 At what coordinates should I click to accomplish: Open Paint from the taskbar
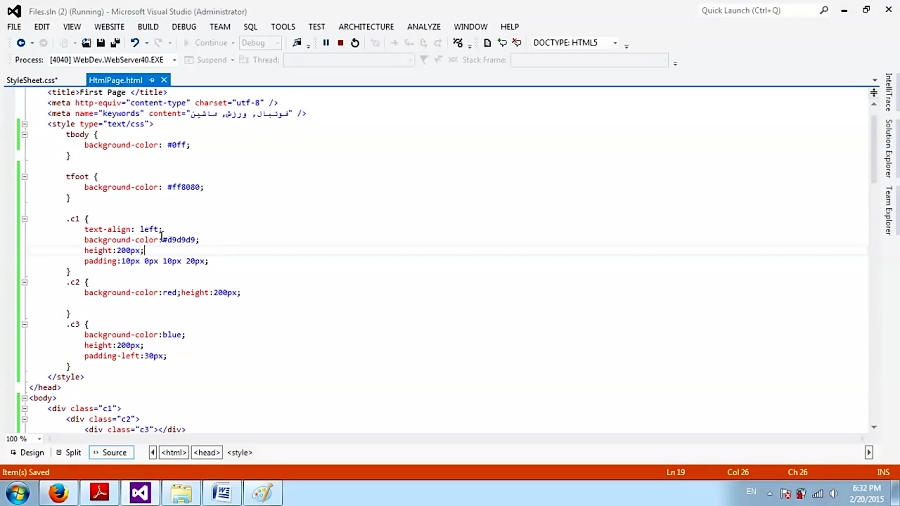263,492
